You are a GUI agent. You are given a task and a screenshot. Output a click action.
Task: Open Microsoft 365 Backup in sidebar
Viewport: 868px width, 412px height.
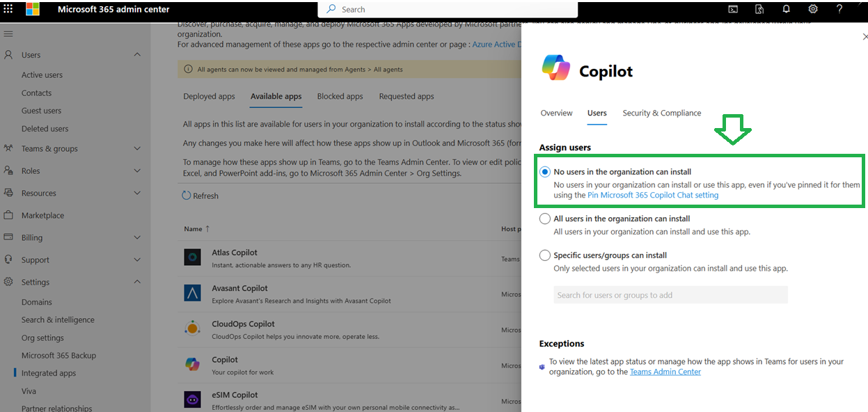[x=58, y=356]
